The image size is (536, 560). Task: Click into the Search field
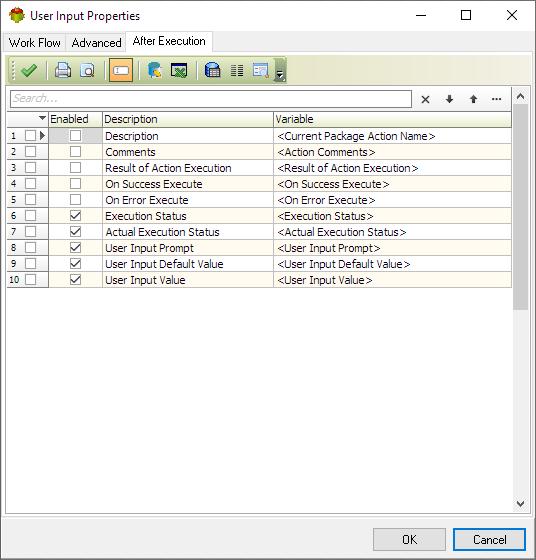(x=211, y=99)
